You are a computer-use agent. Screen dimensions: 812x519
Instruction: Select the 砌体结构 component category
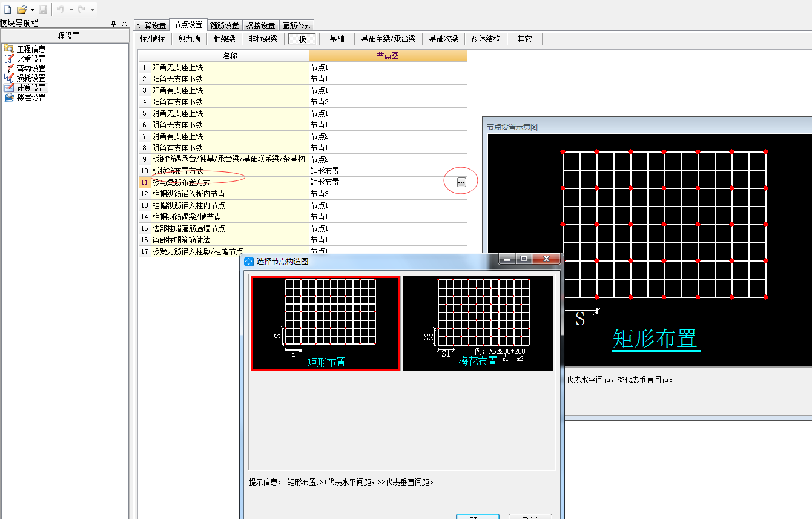(x=486, y=39)
